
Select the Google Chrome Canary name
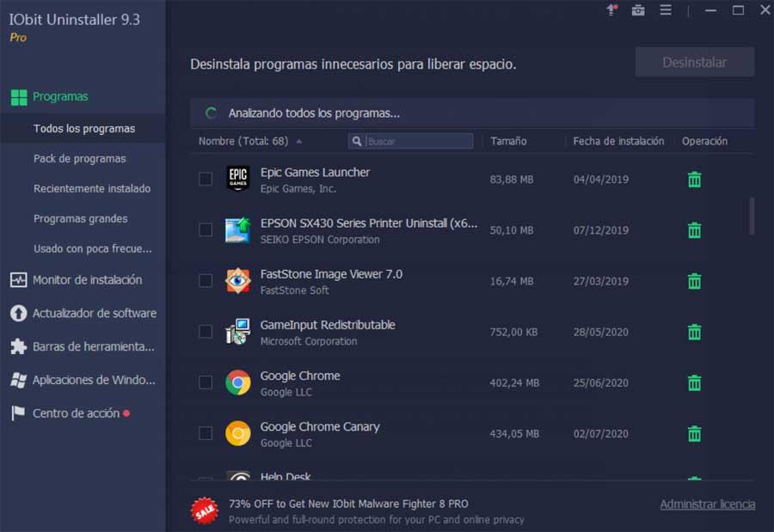pyautogui.click(x=320, y=427)
